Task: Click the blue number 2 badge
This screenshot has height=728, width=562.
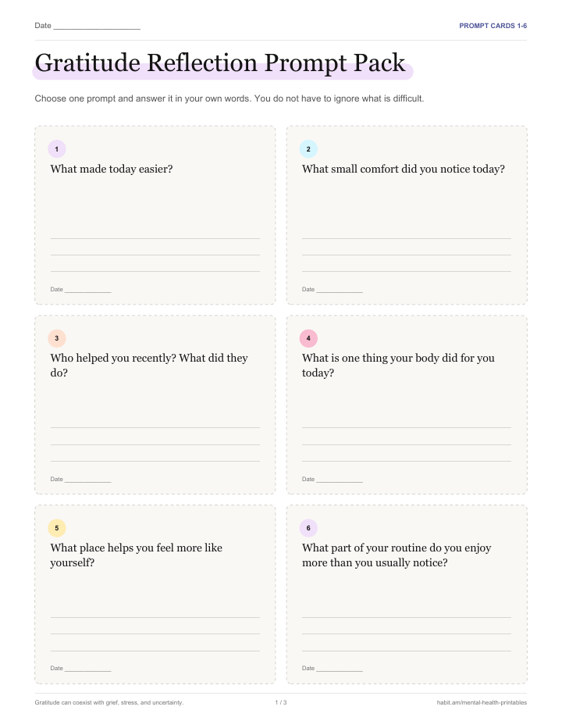Action: pos(308,149)
